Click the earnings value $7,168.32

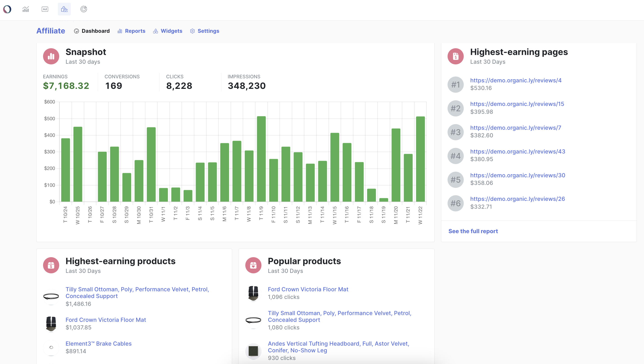point(66,86)
